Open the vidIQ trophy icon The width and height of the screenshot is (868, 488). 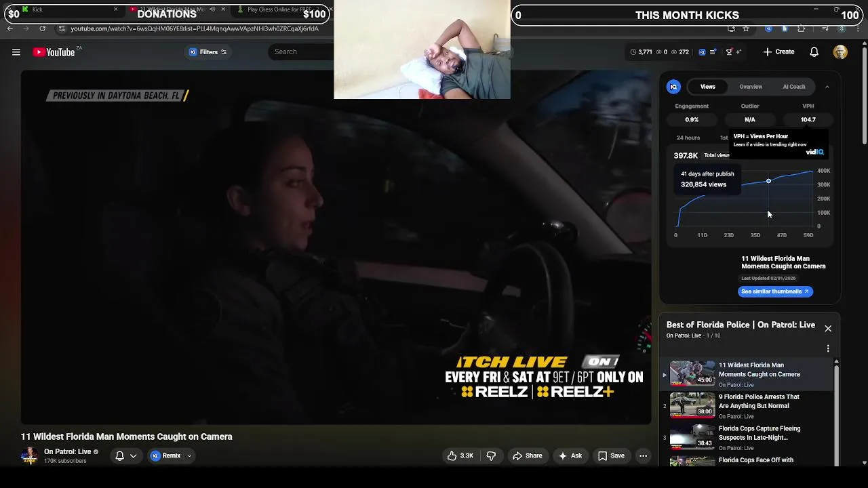[x=729, y=52]
